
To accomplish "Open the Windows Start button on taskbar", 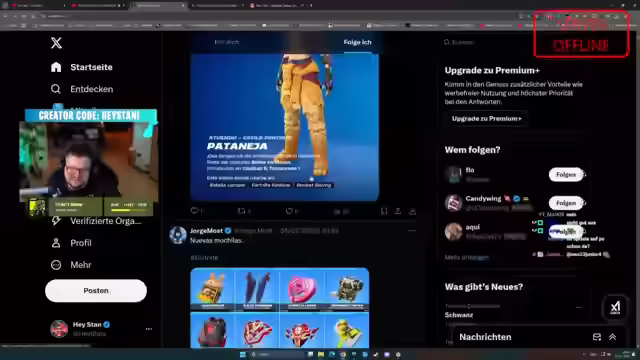I will coord(243,354).
